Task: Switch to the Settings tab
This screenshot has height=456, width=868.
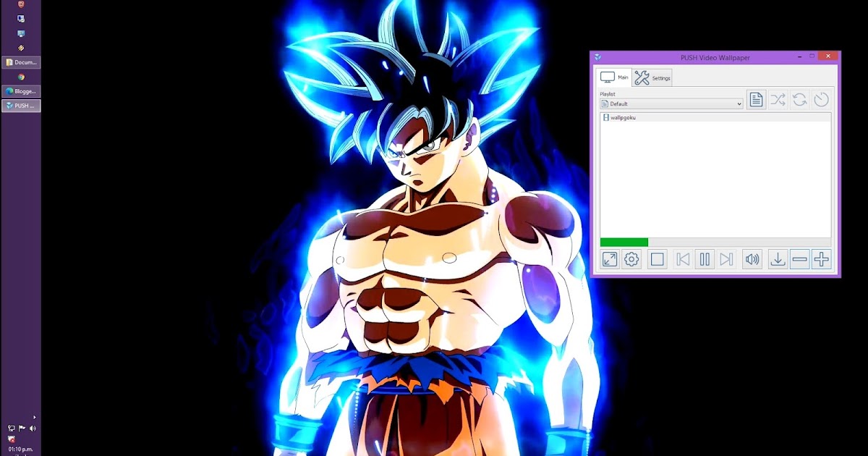Action: pos(652,78)
